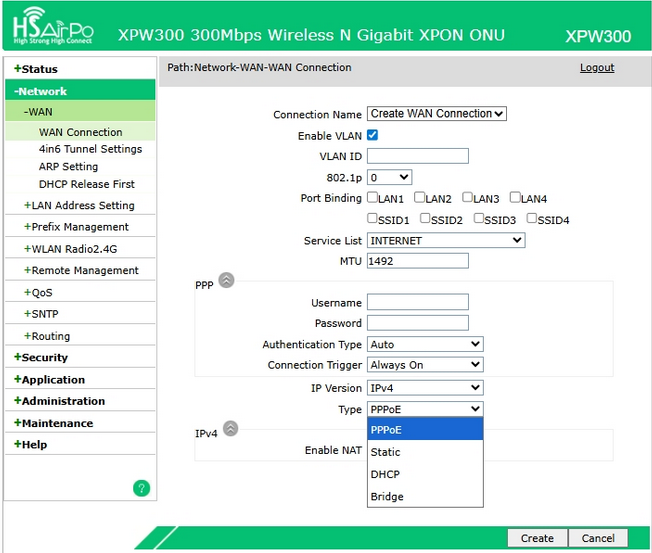Open the Connection Trigger dropdown

pos(425,365)
